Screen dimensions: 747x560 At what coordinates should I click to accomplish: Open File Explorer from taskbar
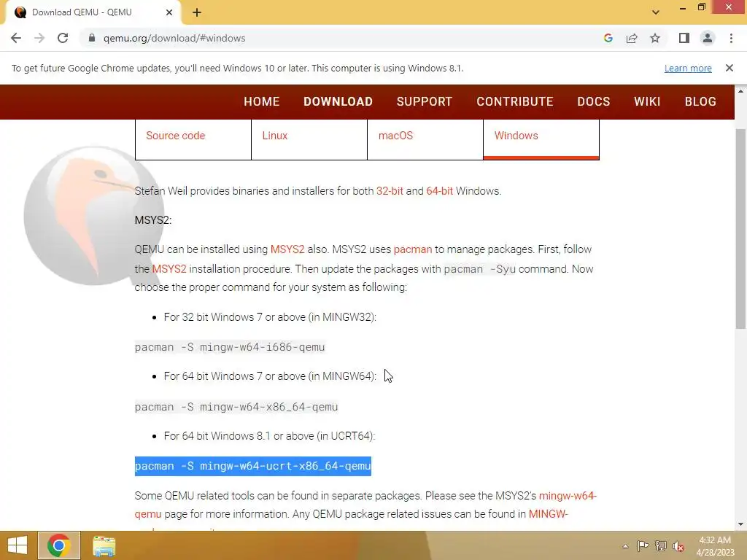(x=104, y=545)
